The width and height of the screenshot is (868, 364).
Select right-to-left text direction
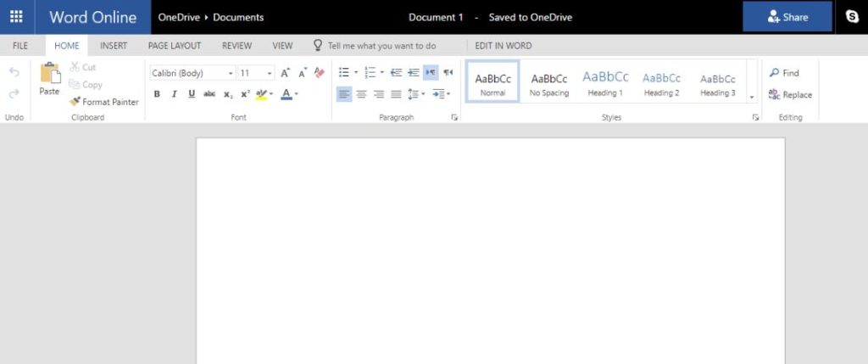click(x=448, y=73)
